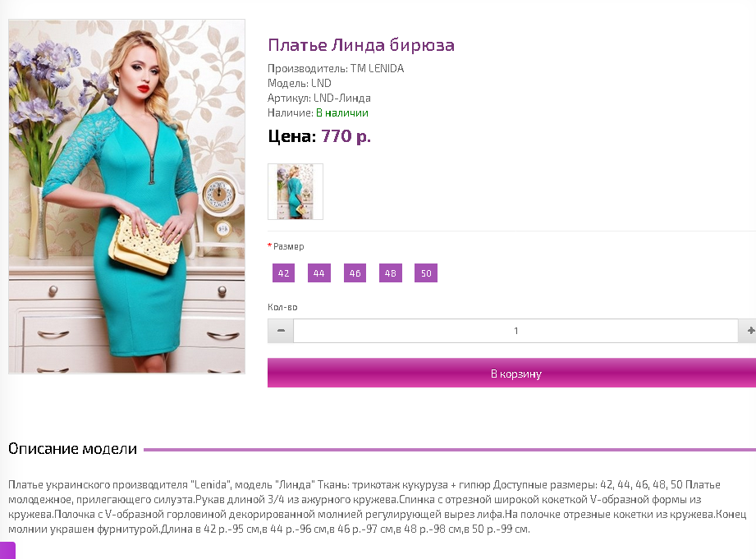Open the small dress thumbnail image

coord(296,191)
